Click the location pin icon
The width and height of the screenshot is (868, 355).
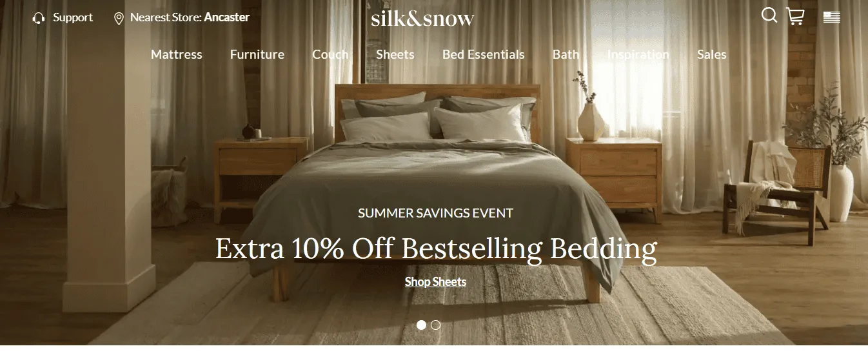pos(119,18)
